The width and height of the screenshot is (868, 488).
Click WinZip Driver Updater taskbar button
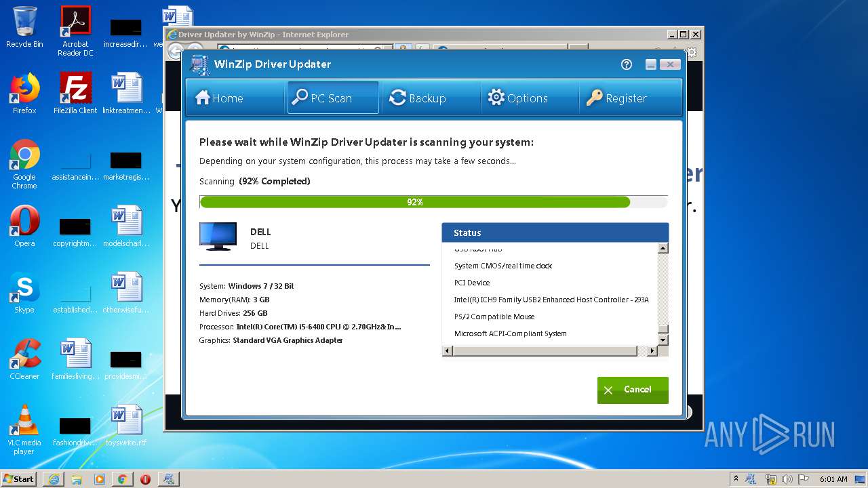coord(169,479)
